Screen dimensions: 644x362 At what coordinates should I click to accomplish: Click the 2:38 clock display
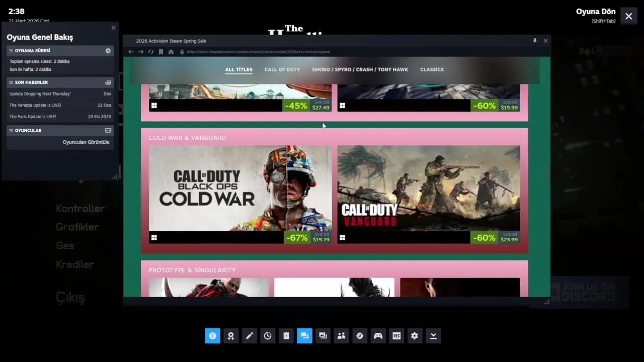pyautogui.click(x=17, y=11)
